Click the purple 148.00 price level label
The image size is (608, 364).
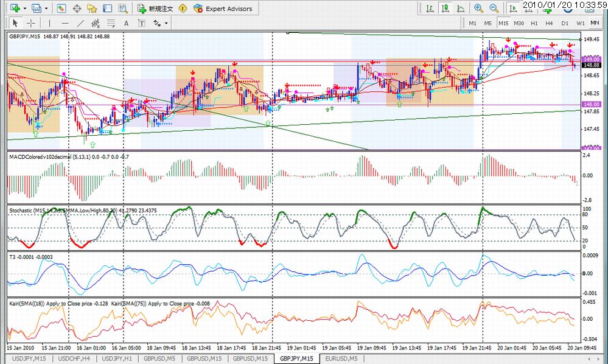click(592, 104)
